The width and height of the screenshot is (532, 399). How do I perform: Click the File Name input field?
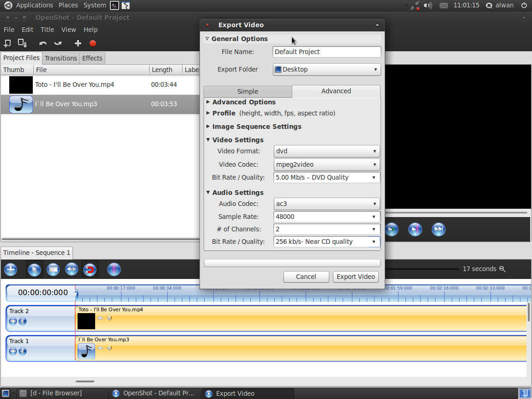tap(326, 52)
